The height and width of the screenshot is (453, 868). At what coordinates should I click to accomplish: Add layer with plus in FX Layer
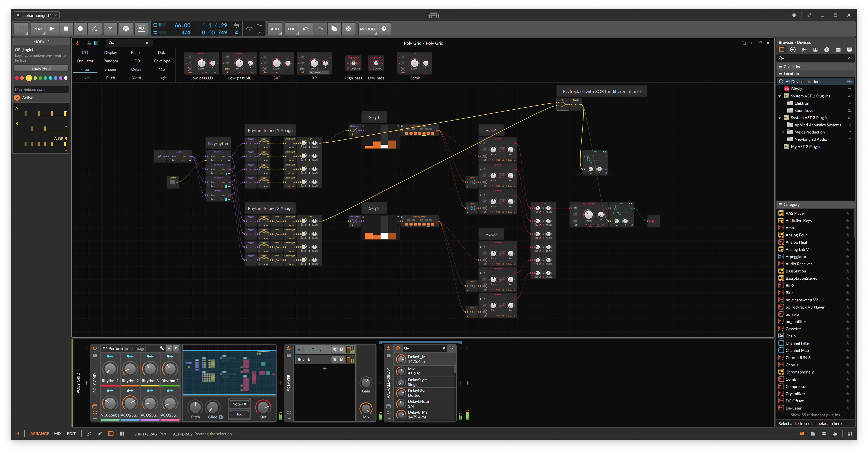[325, 369]
